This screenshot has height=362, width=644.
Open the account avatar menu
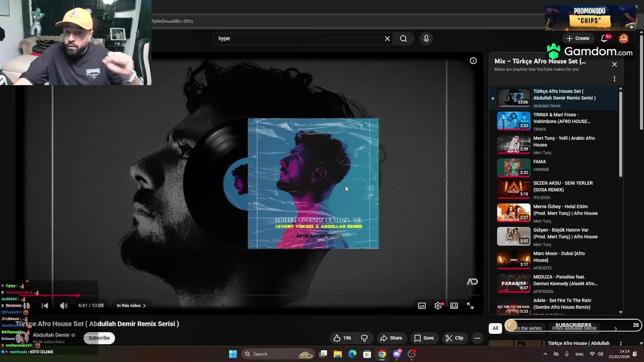click(623, 38)
